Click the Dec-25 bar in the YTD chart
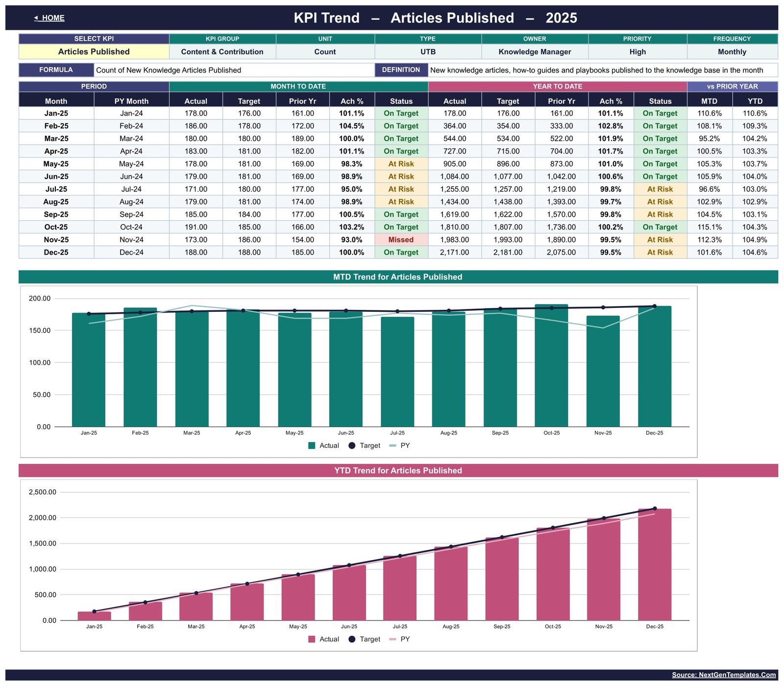 pyautogui.click(x=655, y=565)
